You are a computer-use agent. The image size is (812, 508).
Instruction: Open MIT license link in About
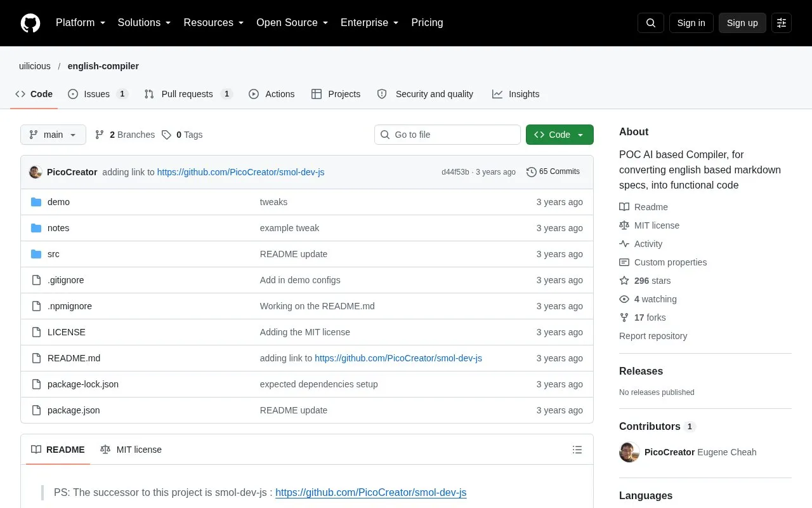click(x=649, y=225)
